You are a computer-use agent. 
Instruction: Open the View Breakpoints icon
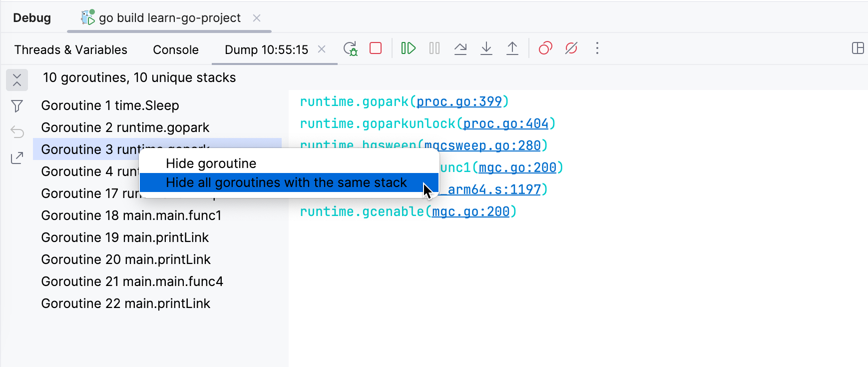[545, 48]
